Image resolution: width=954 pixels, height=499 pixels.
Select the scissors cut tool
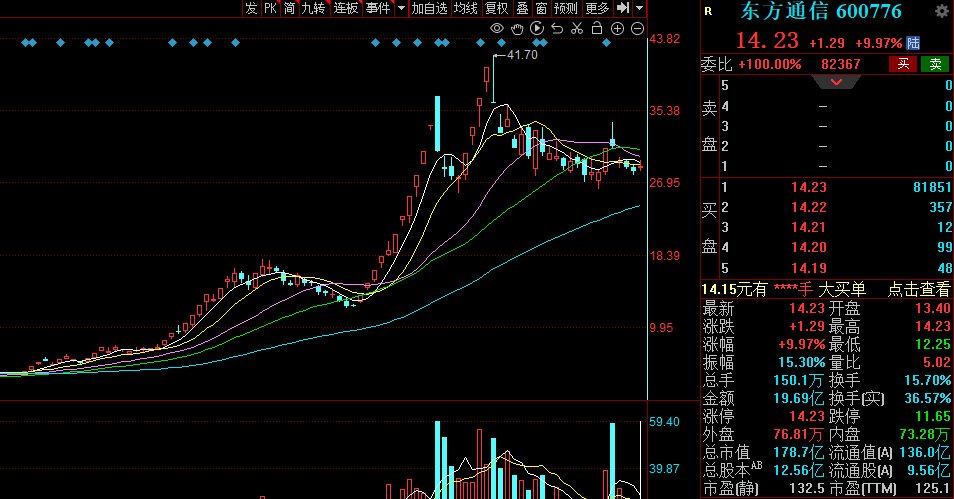579,29
